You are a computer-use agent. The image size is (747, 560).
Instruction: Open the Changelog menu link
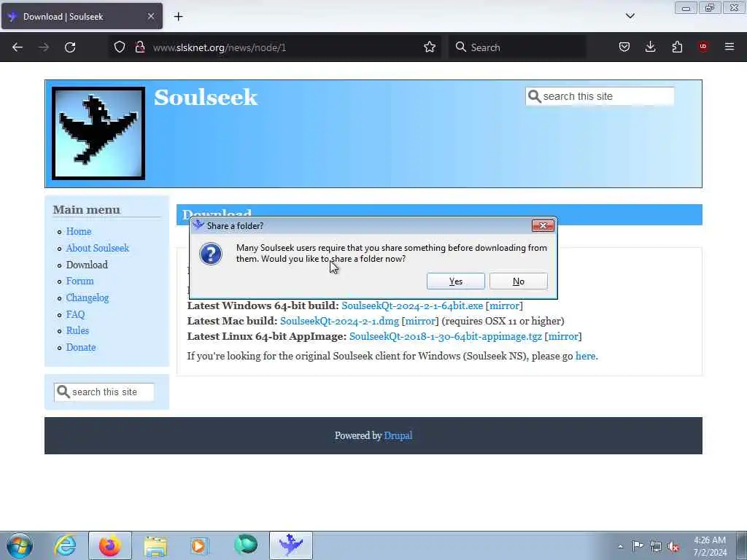coord(88,297)
